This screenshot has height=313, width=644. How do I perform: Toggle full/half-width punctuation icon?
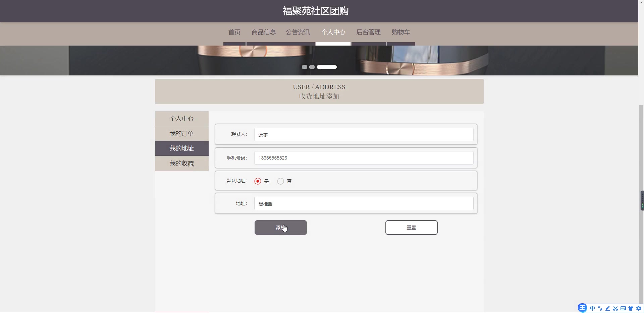(600, 308)
